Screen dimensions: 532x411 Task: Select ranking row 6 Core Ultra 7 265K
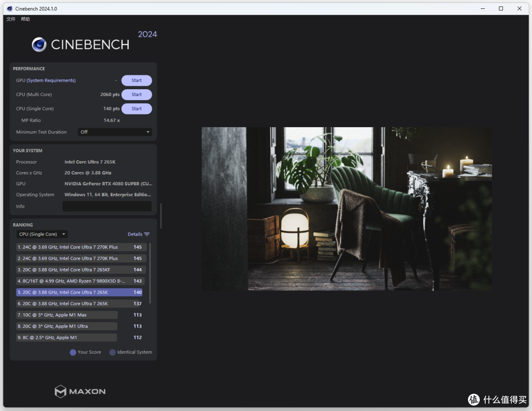(79, 304)
